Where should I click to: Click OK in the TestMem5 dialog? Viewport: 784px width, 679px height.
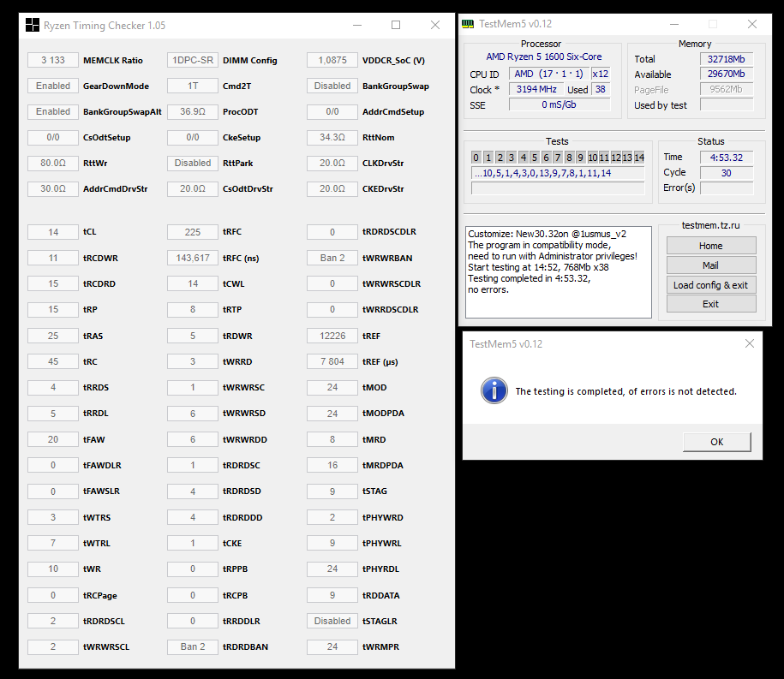click(716, 442)
